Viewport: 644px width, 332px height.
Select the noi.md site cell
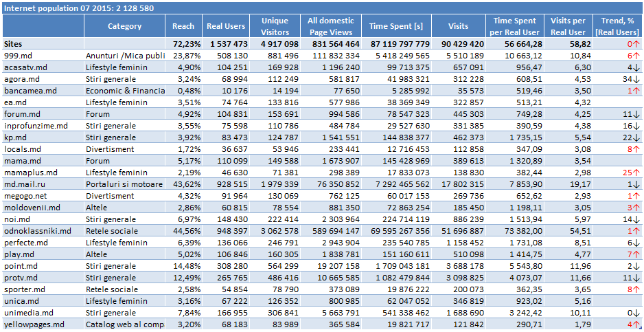[x=43, y=219]
